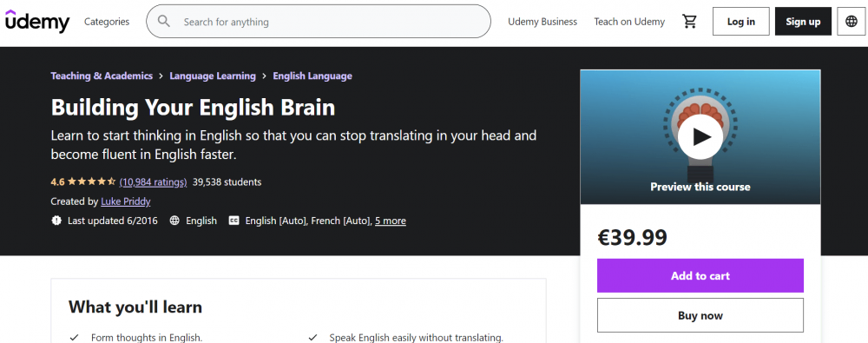Open the language globe button
Viewport: 868px width, 343px height.
[852, 22]
